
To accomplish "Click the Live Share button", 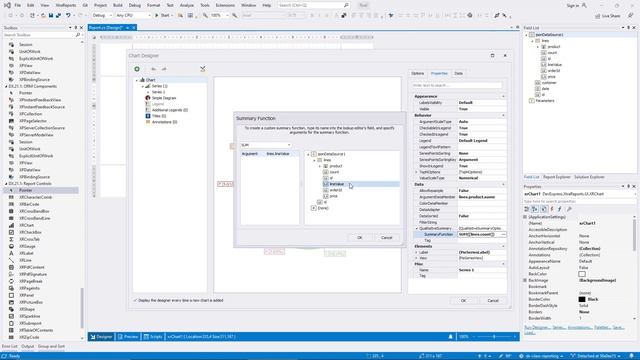I will pyautogui.click(x=608, y=16).
